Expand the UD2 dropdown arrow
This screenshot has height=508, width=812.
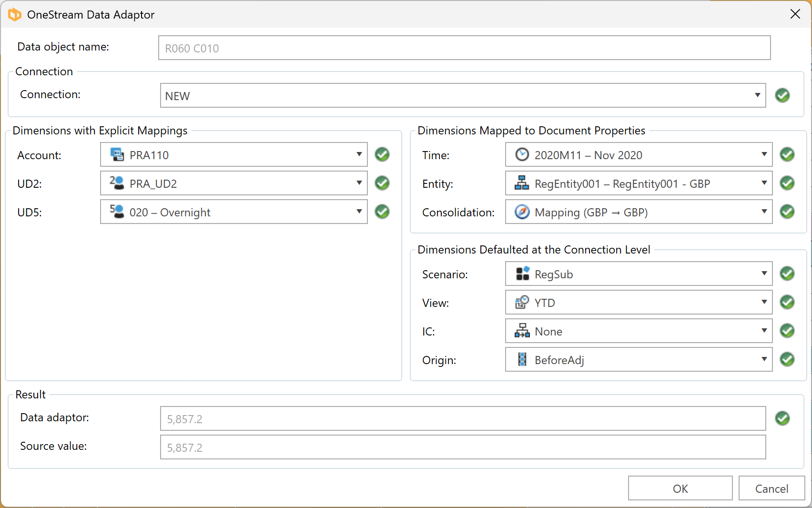[x=359, y=183]
